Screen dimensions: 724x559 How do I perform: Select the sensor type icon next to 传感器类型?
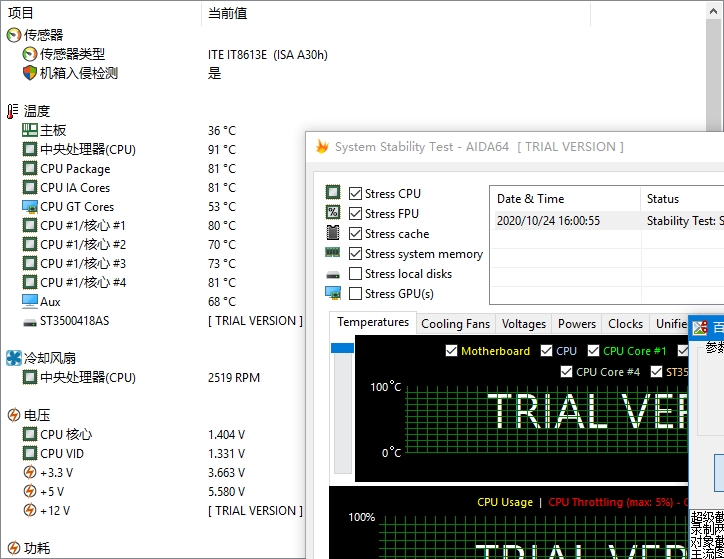[x=30, y=54]
